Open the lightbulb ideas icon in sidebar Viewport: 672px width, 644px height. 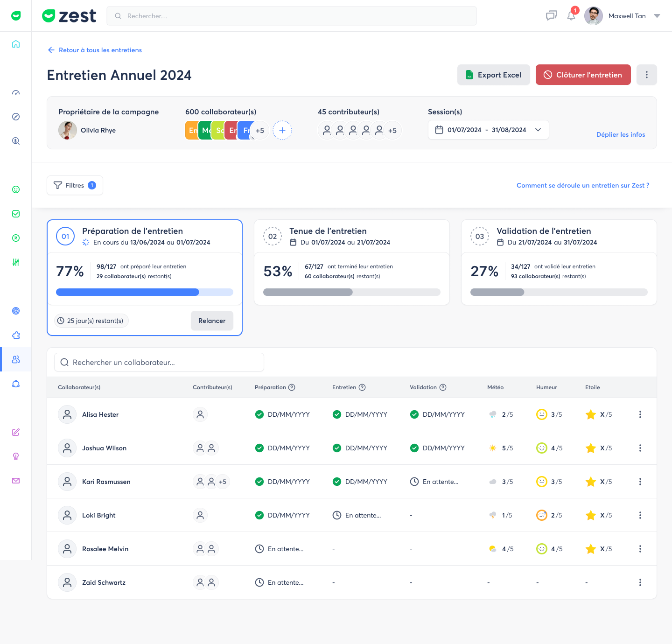[16, 456]
